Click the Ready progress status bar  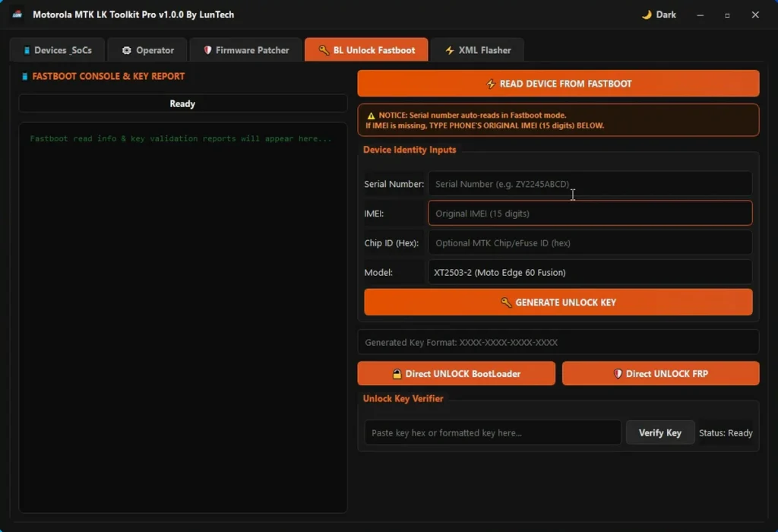click(x=183, y=103)
